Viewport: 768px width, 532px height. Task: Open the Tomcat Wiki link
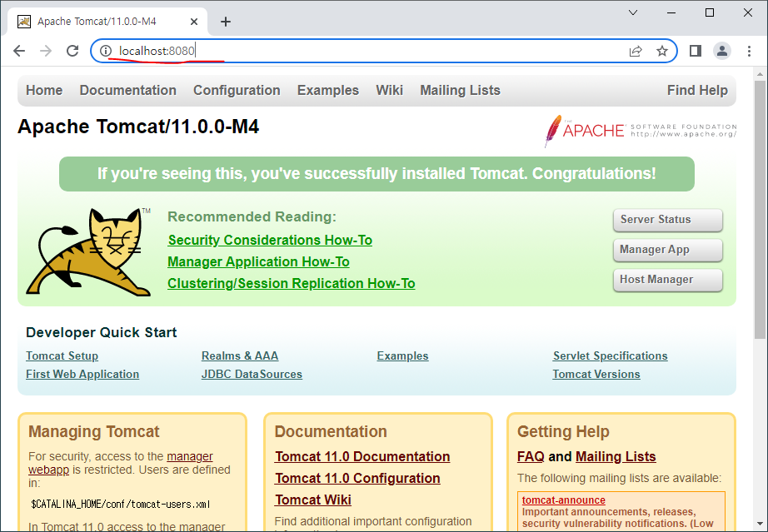(x=313, y=500)
